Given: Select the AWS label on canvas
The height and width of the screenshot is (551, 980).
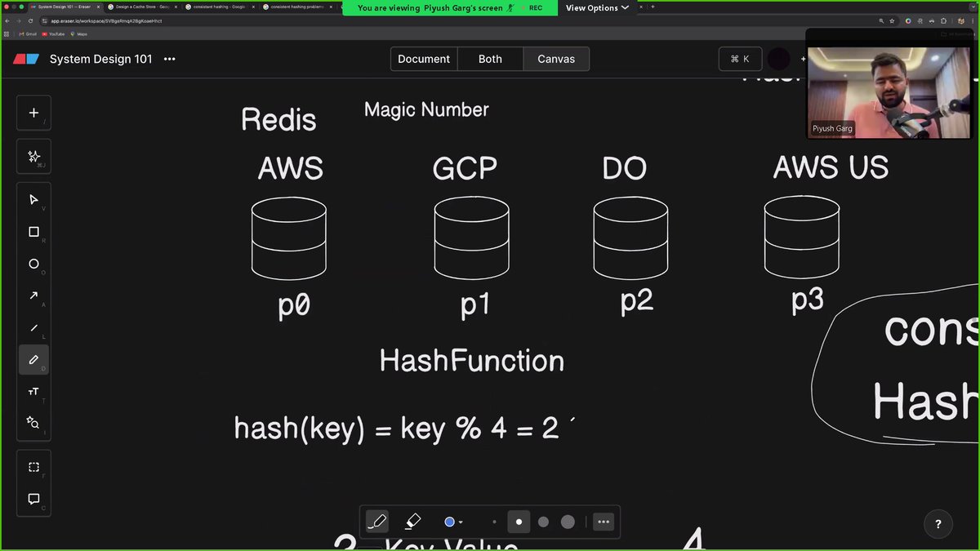Looking at the screenshot, I should point(291,169).
